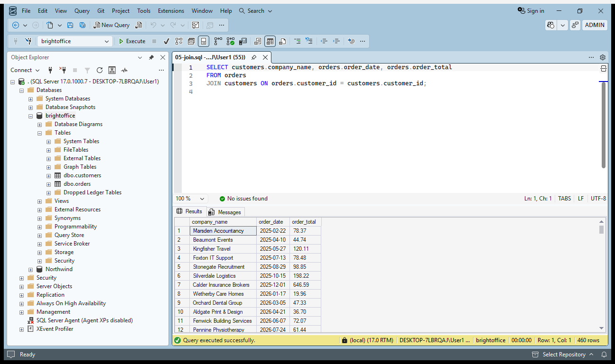This screenshot has width=615, height=364.
Task: Open the notifications bell in status bar
Action: (604, 355)
